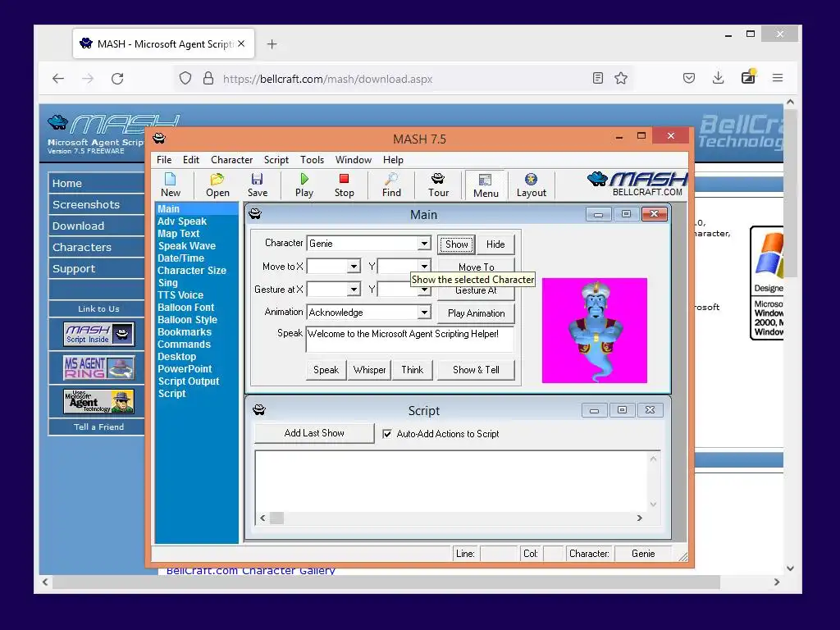Open the Script menu

coord(276,160)
